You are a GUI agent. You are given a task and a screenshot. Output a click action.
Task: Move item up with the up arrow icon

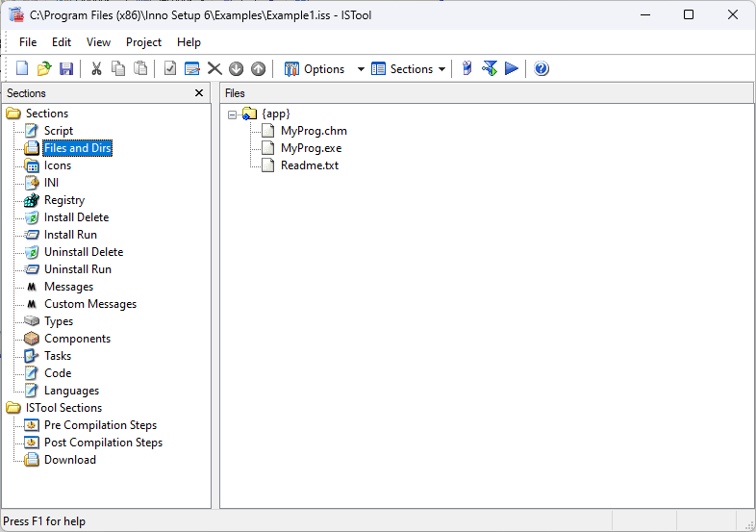(259, 68)
